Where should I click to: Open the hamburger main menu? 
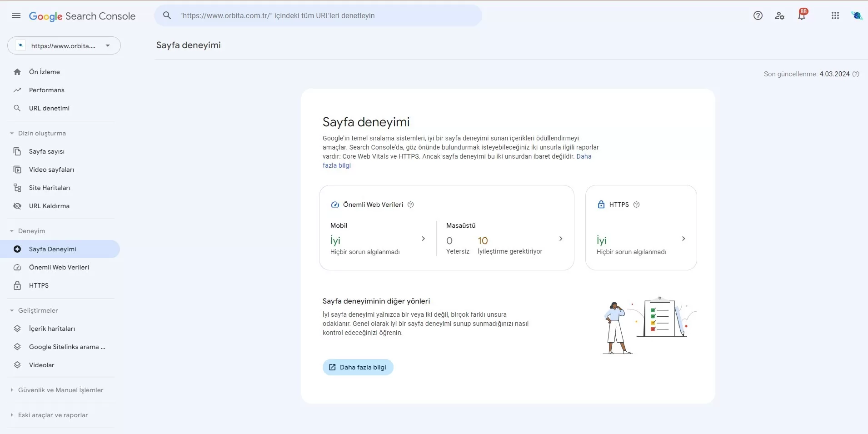click(16, 15)
